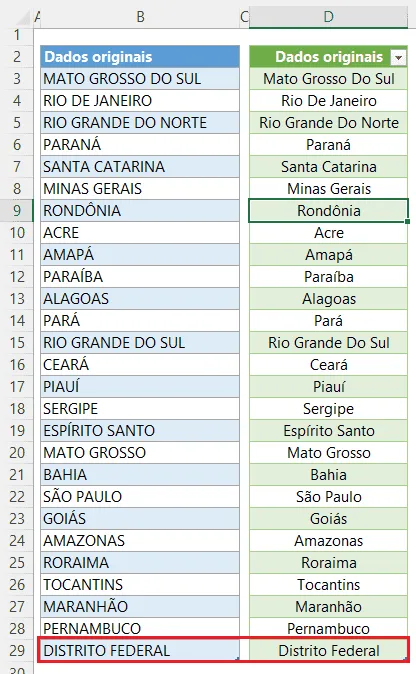Click the table resize handle beside Distrito Federal

[x=405, y=659]
